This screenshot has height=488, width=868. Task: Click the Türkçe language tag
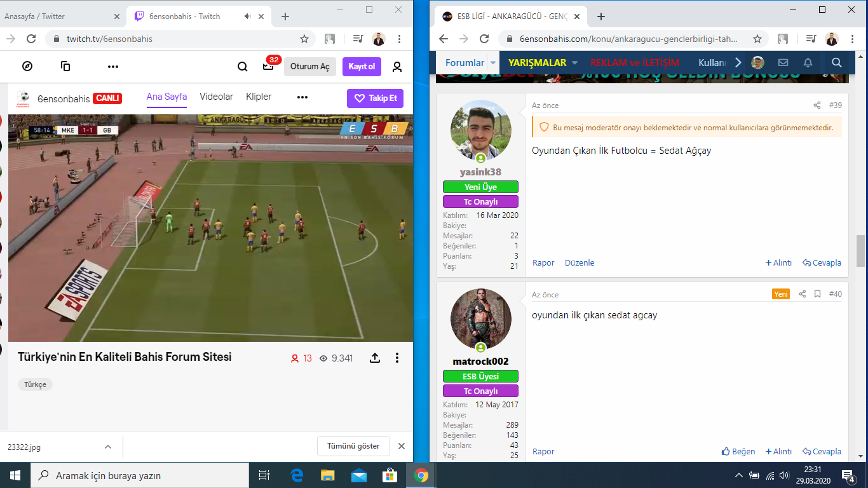pos(36,384)
